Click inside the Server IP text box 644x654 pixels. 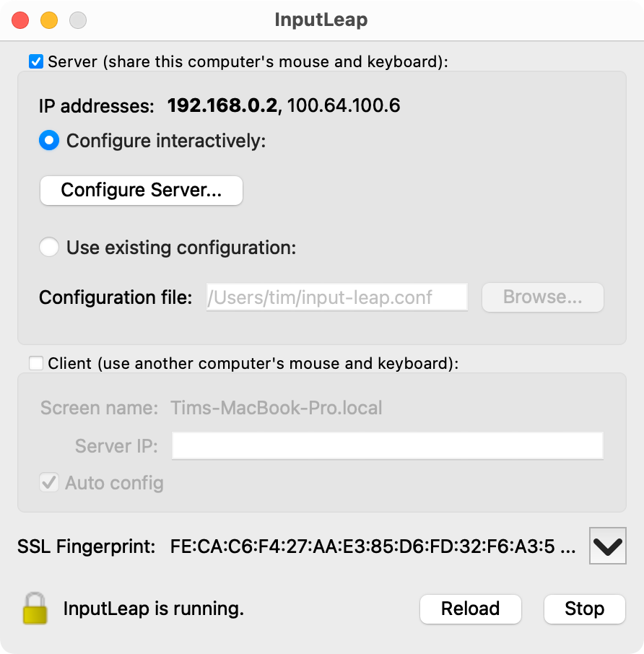[x=387, y=445]
